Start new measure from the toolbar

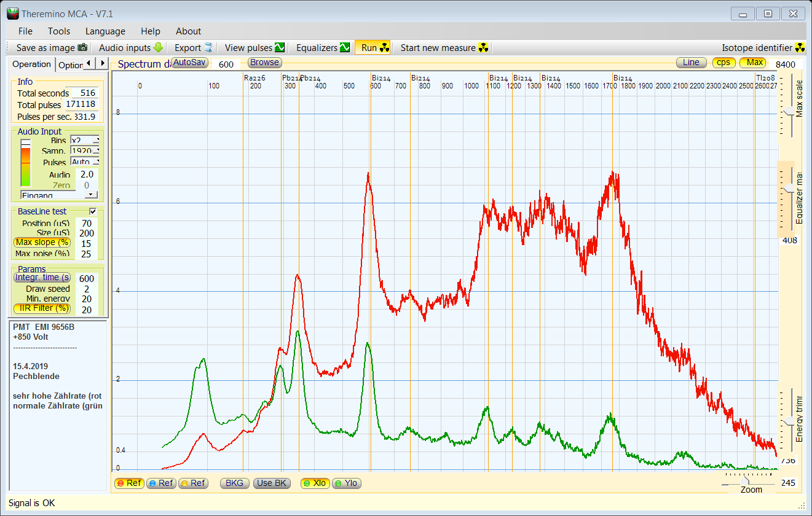tap(444, 48)
